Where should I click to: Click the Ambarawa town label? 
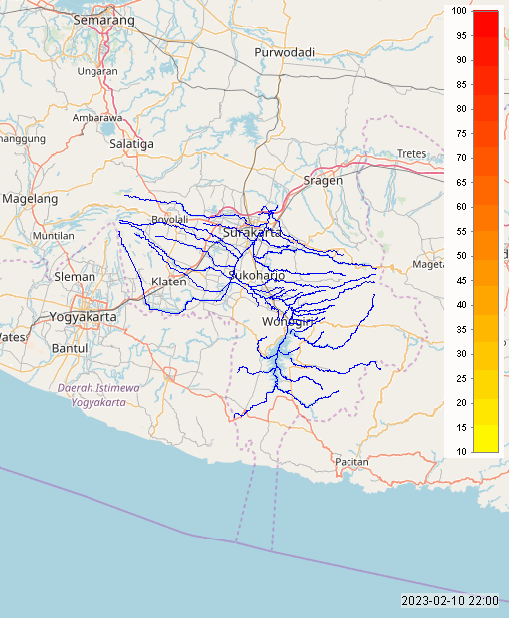(x=97, y=118)
